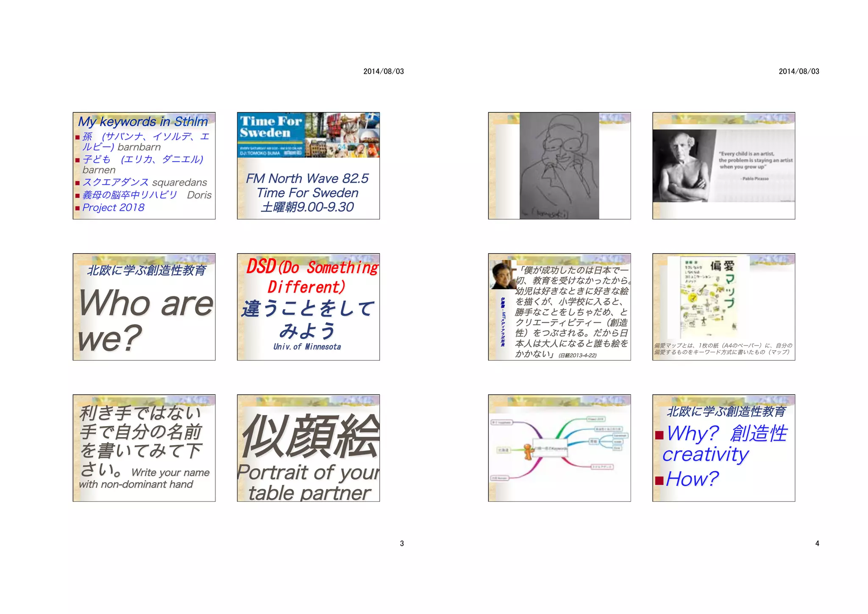Click the Who are we? slide
The height and width of the screenshot is (614, 868).
coord(144,307)
